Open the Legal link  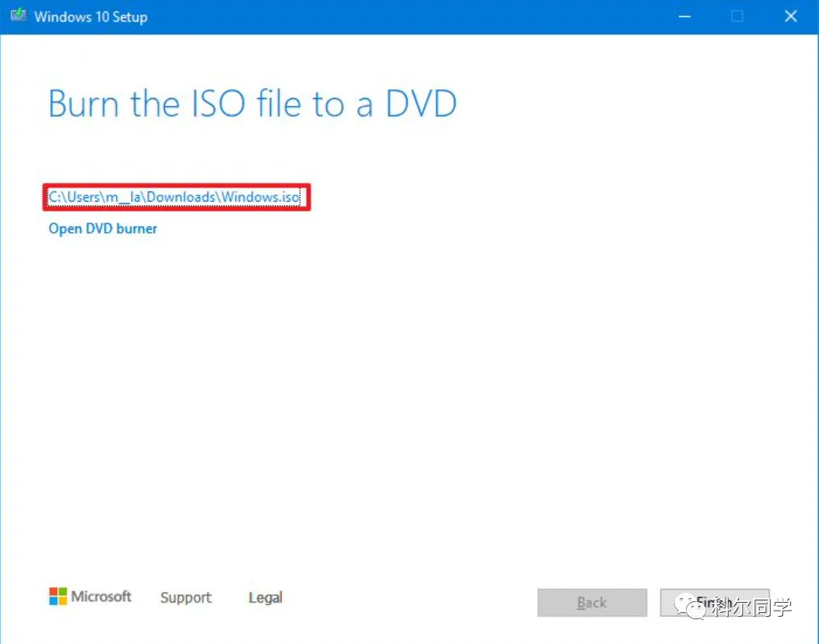pyautogui.click(x=265, y=597)
